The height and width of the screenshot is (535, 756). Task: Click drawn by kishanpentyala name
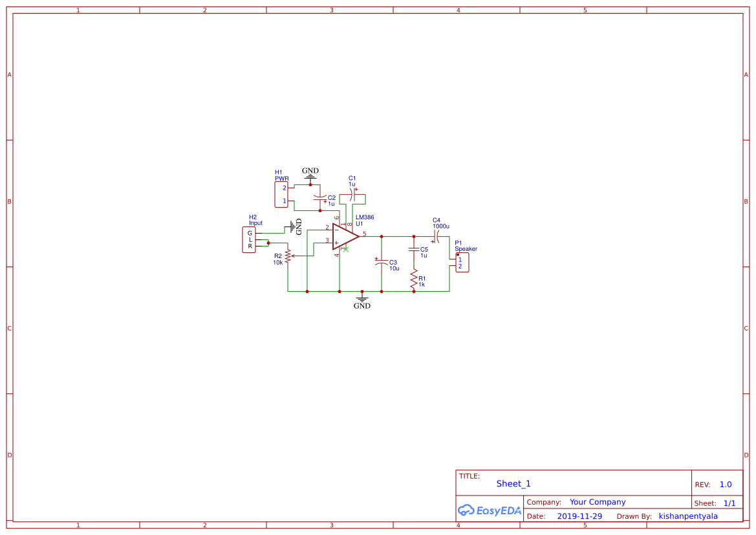point(688,516)
